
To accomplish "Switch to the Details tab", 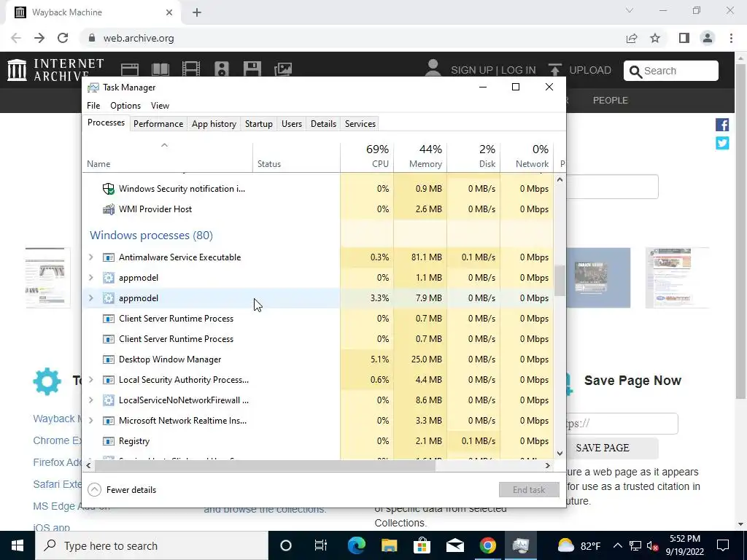I will [323, 124].
